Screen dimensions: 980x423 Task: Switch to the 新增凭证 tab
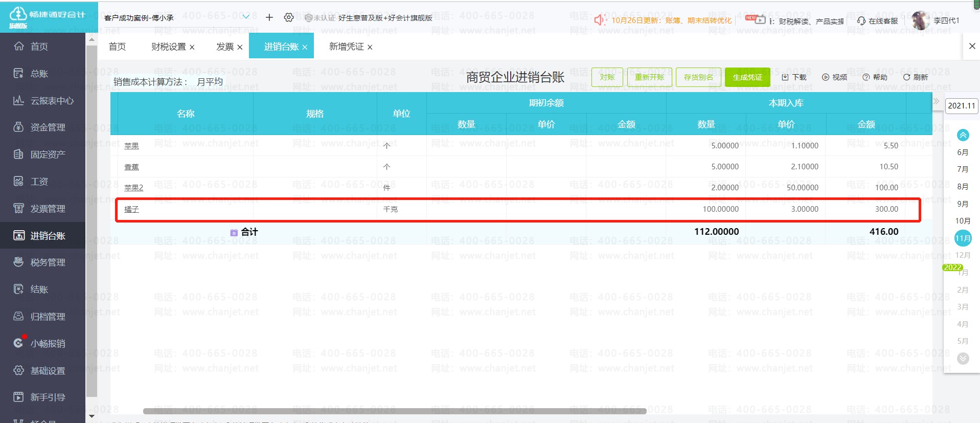tap(346, 47)
